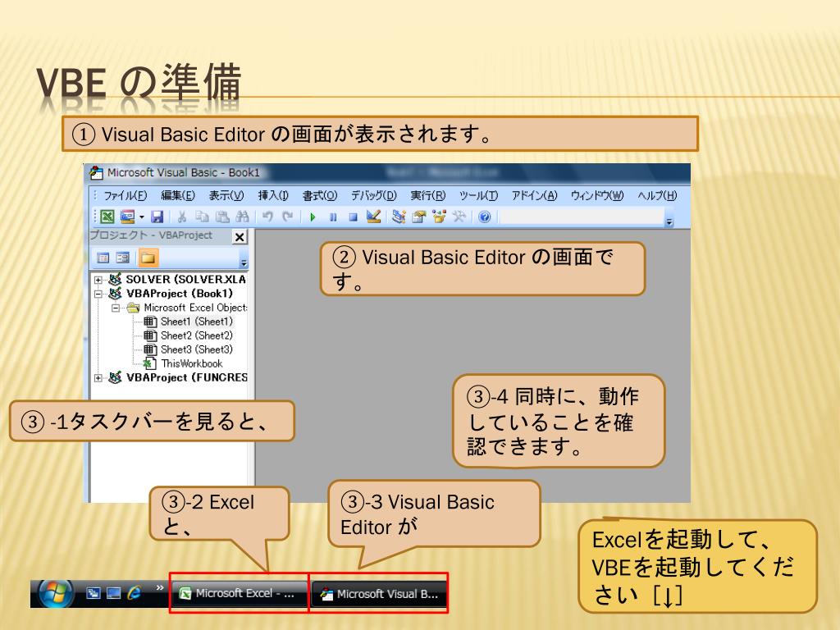
Task: Toggle Design Mode toolbar icon
Action: 373,217
